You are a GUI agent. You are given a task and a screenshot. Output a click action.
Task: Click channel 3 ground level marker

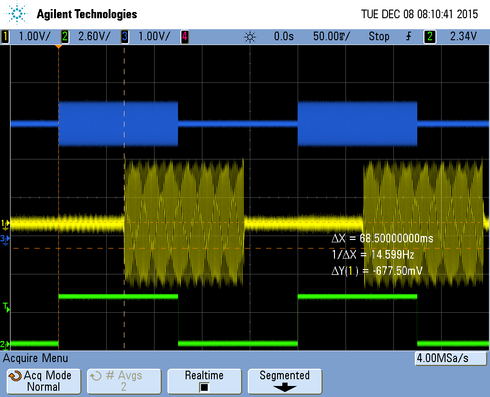(5, 240)
